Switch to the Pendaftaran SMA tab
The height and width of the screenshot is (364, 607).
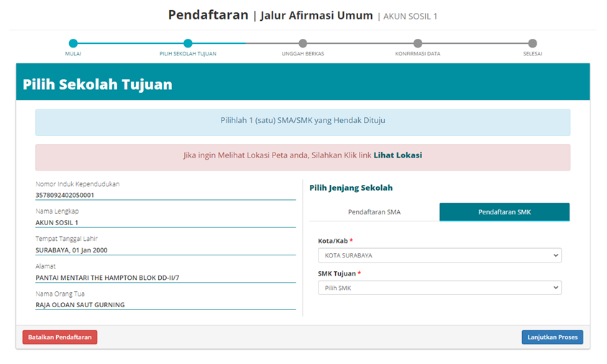tap(375, 212)
